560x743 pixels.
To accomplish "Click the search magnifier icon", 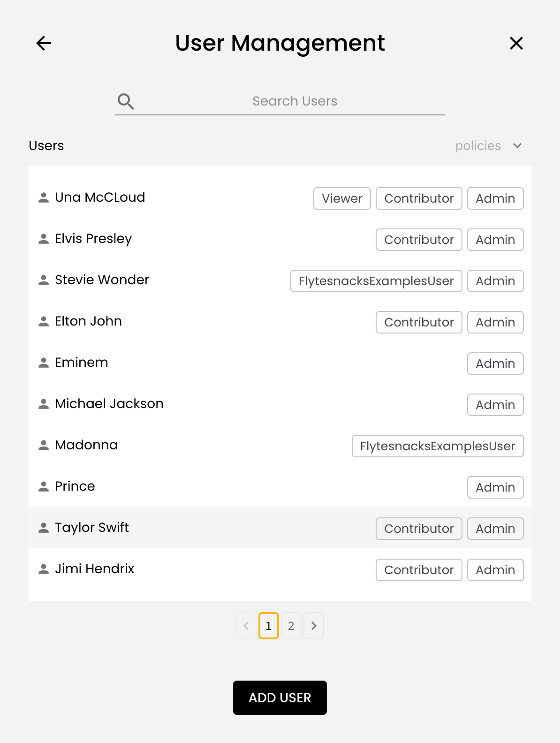I will click(126, 101).
